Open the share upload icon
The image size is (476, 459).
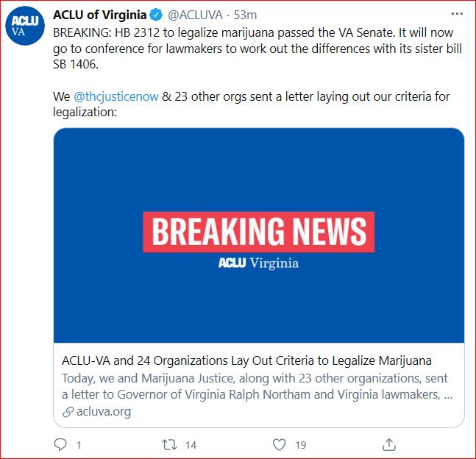point(389,445)
